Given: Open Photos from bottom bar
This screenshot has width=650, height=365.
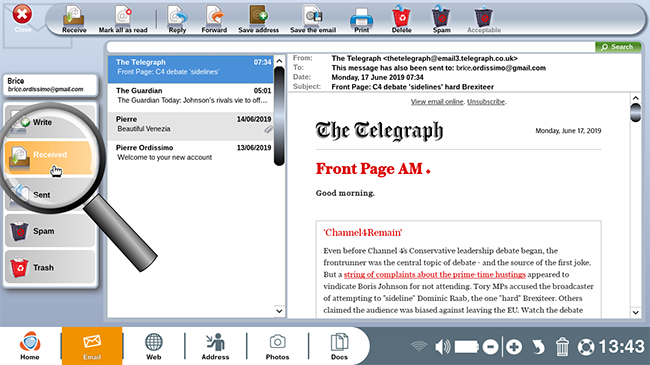Looking at the screenshot, I should pyautogui.click(x=277, y=346).
